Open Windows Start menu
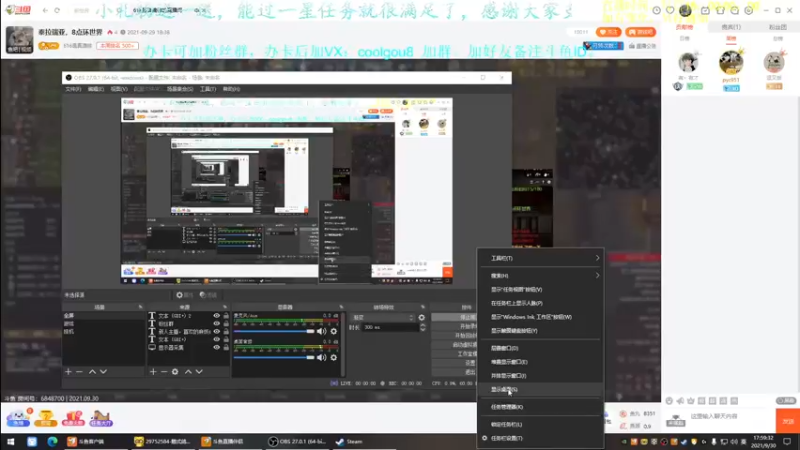The height and width of the screenshot is (450, 800). coord(11,442)
